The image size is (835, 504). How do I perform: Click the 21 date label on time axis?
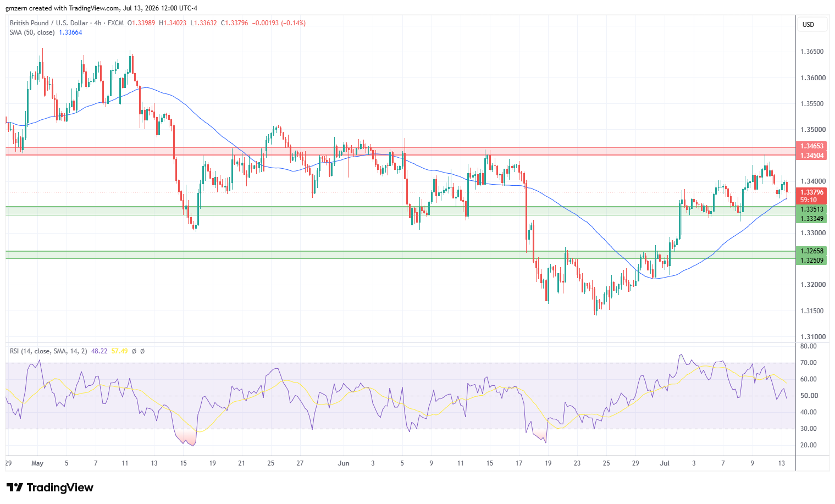[241, 463]
